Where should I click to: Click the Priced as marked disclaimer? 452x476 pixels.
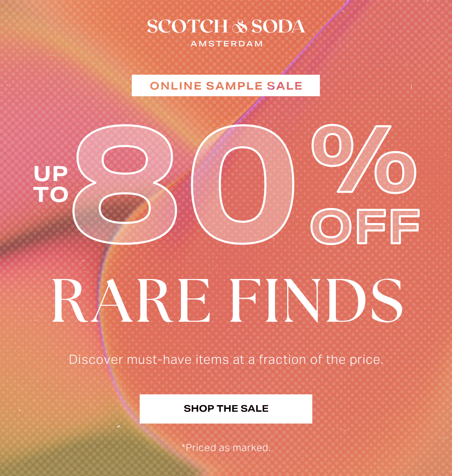(226, 448)
